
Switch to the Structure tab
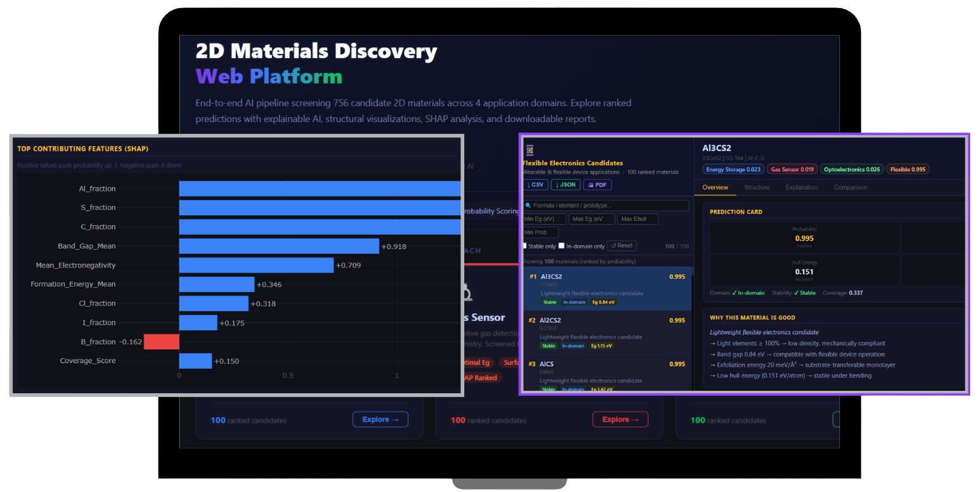click(756, 188)
